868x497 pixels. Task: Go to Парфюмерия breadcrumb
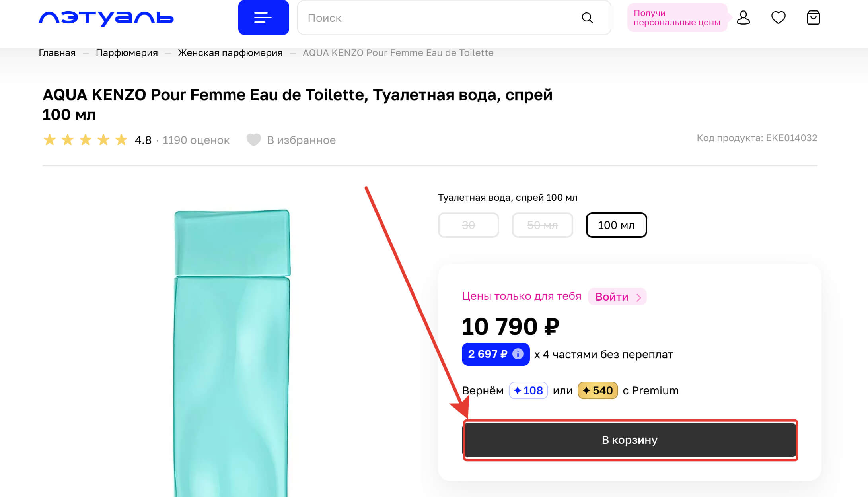(x=127, y=53)
